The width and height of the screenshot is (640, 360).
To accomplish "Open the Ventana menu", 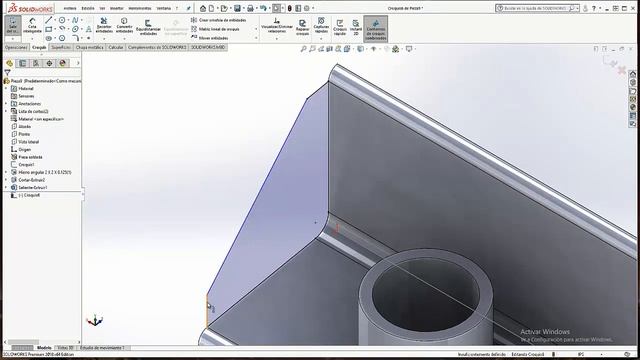I will coord(164,8).
